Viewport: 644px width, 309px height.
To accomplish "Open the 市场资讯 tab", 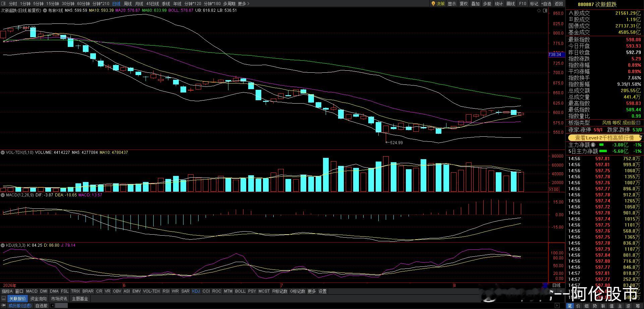I will (x=59, y=299).
